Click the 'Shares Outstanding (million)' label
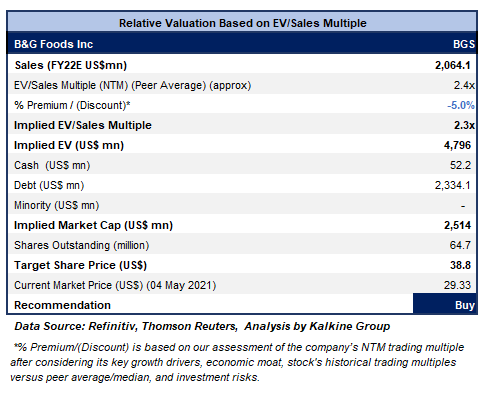490x398 pixels. coord(81,245)
